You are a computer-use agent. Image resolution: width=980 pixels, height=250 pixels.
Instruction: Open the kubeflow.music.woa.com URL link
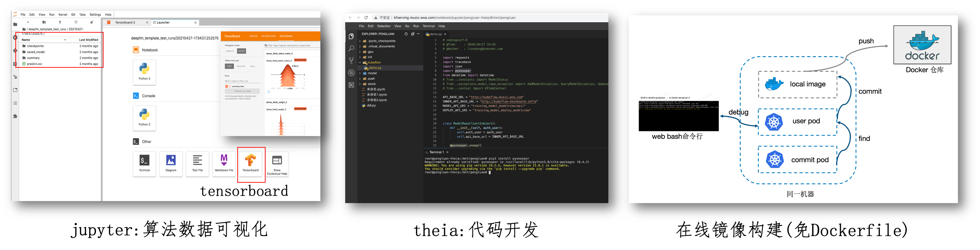coord(497,97)
